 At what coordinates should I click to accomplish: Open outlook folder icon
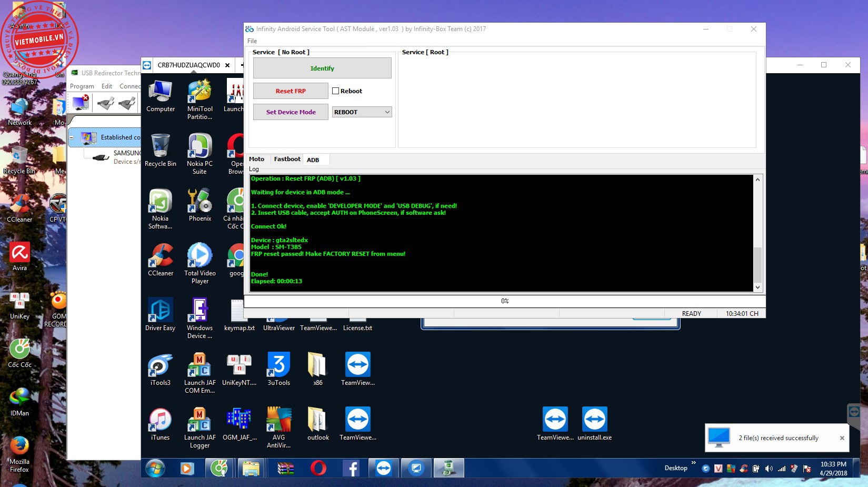[x=318, y=424]
